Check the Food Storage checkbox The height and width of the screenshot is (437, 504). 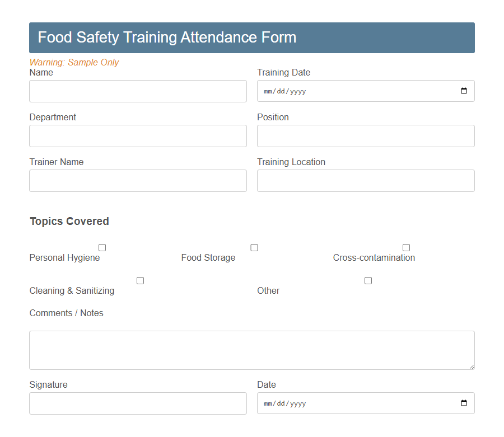[x=254, y=247]
